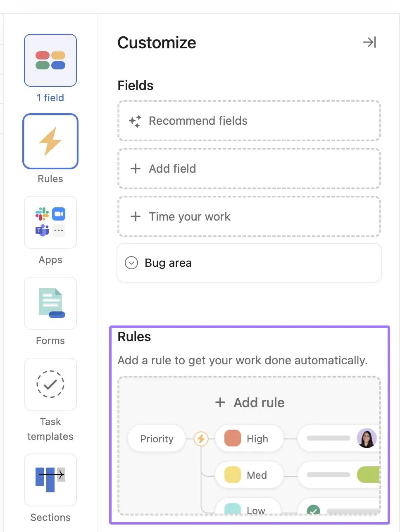This screenshot has height=532, width=400.
Task: Switch to the Apps tab in the sidebar
Action: click(x=50, y=222)
